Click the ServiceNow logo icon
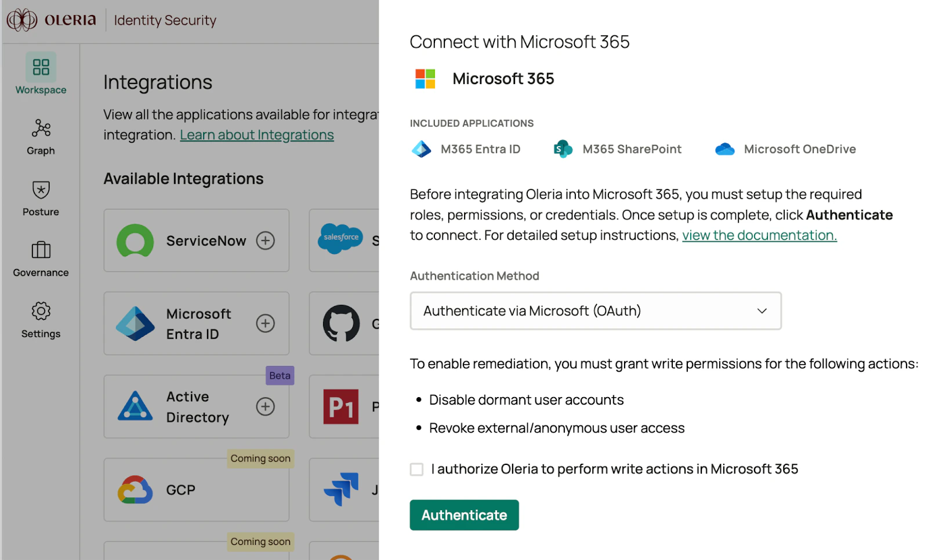The width and height of the screenshot is (928, 560). (135, 241)
